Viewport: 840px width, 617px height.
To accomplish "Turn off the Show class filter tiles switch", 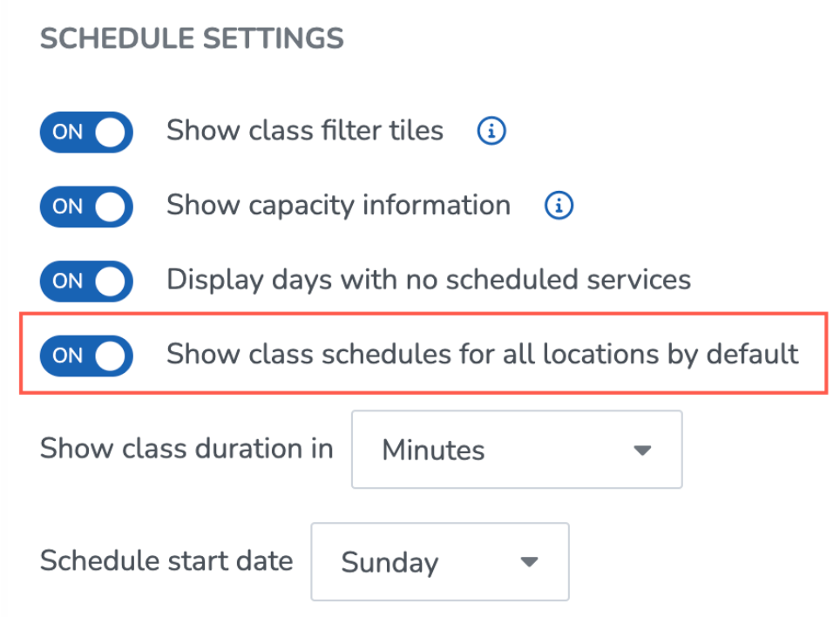I will click(x=86, y=132).
